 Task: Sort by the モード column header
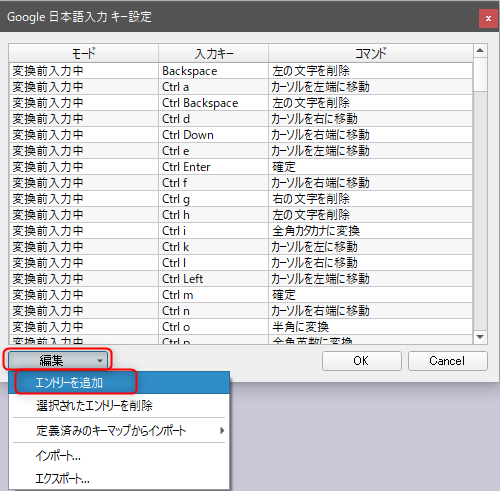pos(84,53)
